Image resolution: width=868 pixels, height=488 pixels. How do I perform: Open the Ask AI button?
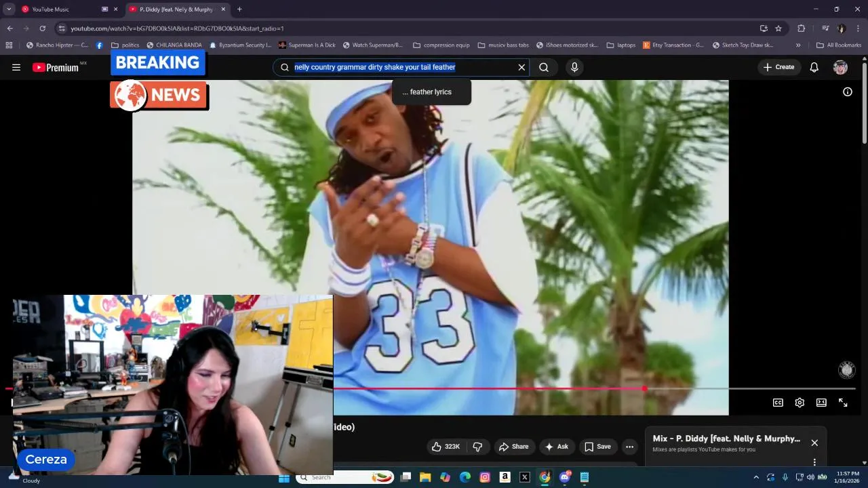(x=557, y=447)
